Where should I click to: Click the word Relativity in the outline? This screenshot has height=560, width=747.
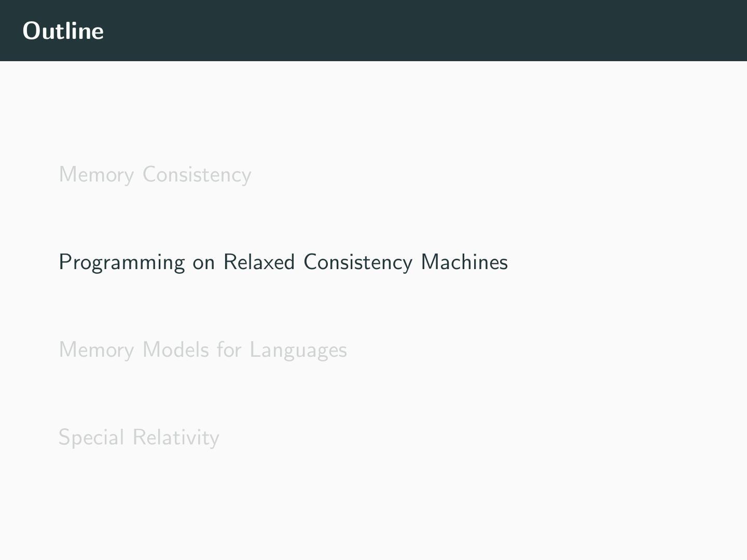pos(176,438)
